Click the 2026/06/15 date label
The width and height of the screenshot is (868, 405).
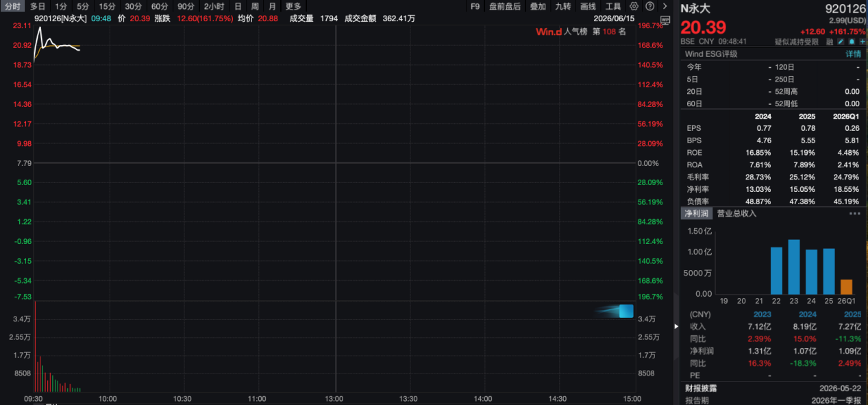tap(614, 19)
